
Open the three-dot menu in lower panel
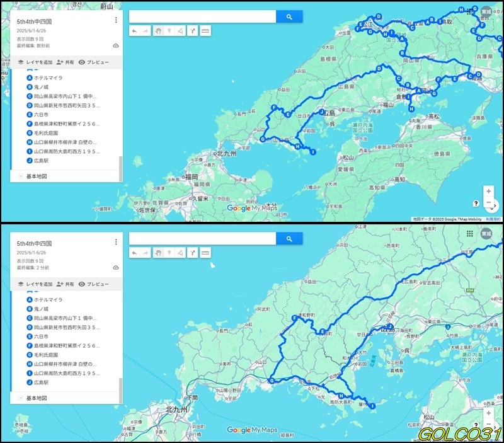pos(116,242)
